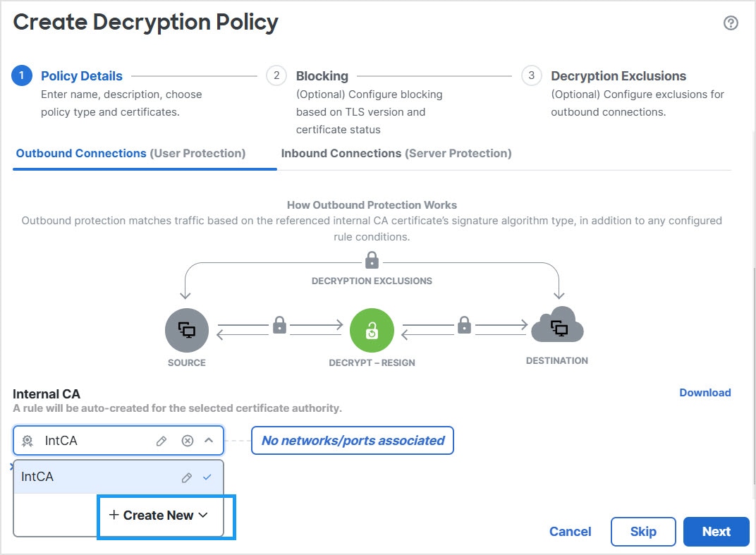Click the Source computer icon in diagram

187,330
